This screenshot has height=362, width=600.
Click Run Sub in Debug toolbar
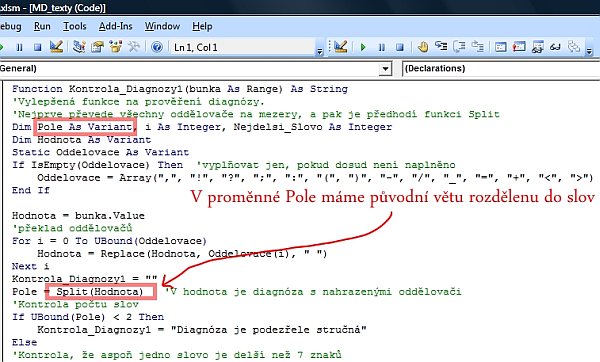363,47
